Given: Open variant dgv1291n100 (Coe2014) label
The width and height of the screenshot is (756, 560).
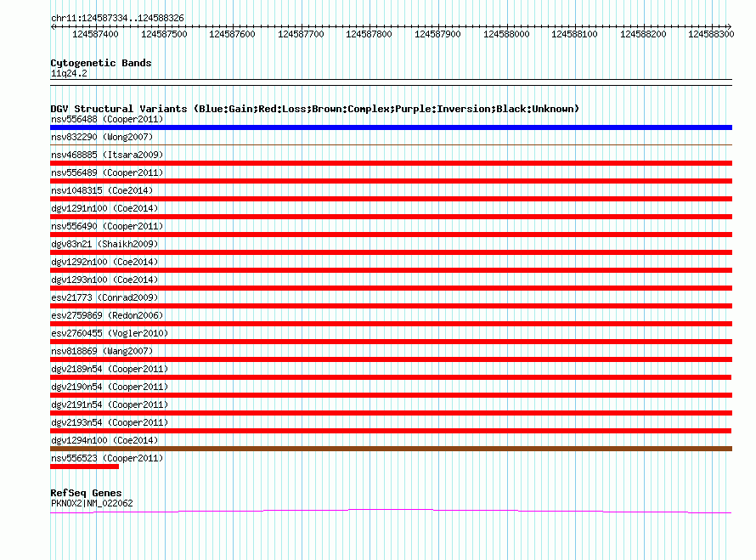Looking at the screenshot, I should (x=104, y=208).
